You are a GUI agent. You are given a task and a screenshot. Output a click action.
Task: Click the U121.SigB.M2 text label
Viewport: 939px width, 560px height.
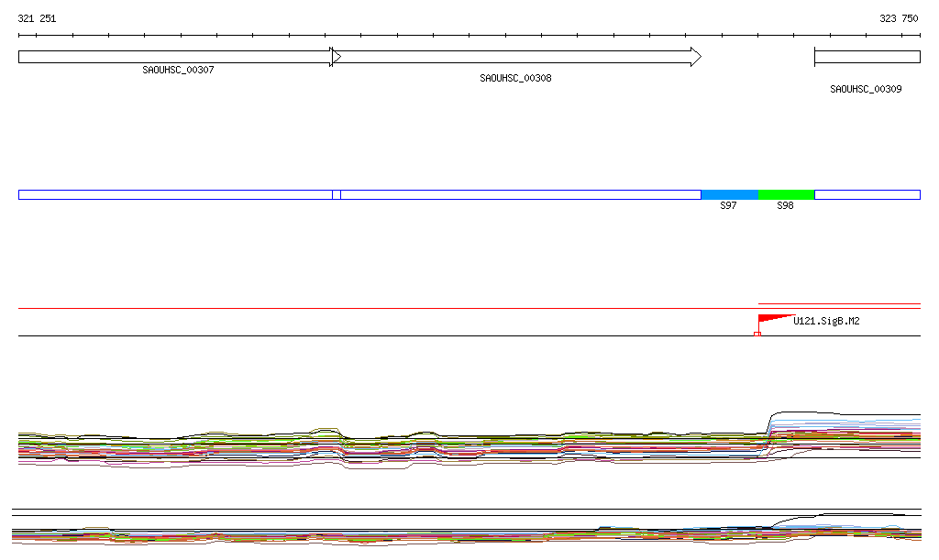click(826, 321)
